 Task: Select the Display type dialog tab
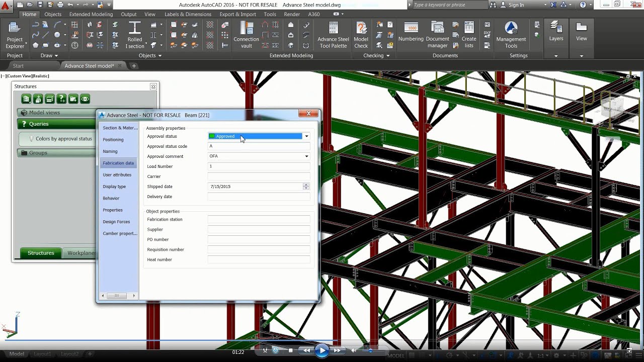(x=114, y=187)
